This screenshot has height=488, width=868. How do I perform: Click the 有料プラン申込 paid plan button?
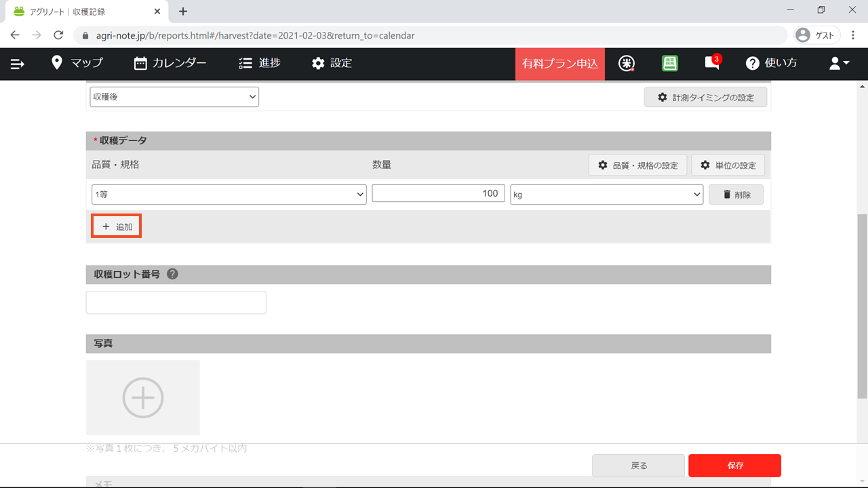pos(560,64)
